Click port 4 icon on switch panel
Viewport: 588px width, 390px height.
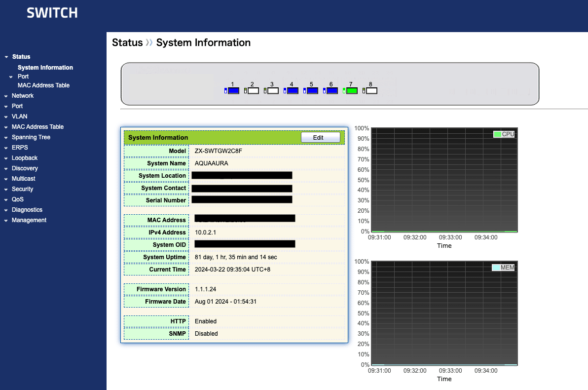click(293, 91)
